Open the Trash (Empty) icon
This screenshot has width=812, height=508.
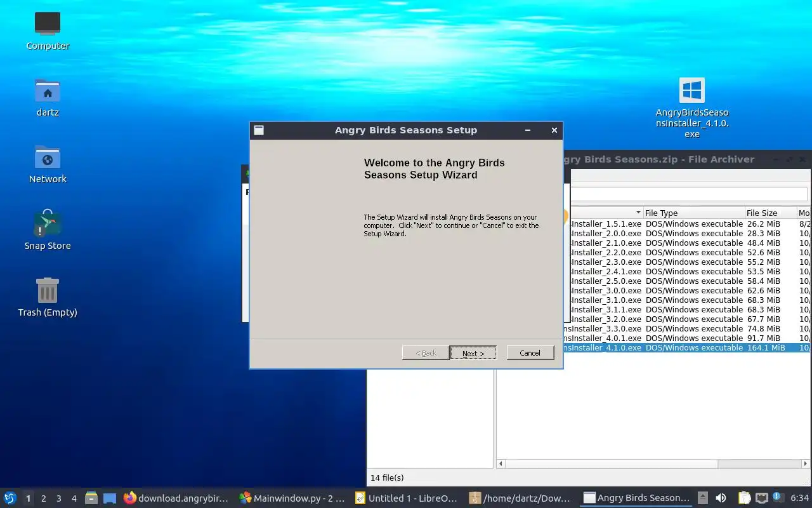48,297
